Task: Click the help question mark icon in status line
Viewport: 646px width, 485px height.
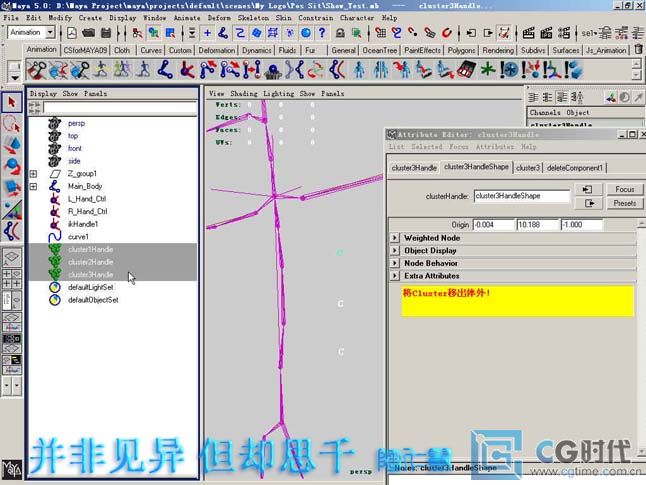Action: (x=322, y=33)
